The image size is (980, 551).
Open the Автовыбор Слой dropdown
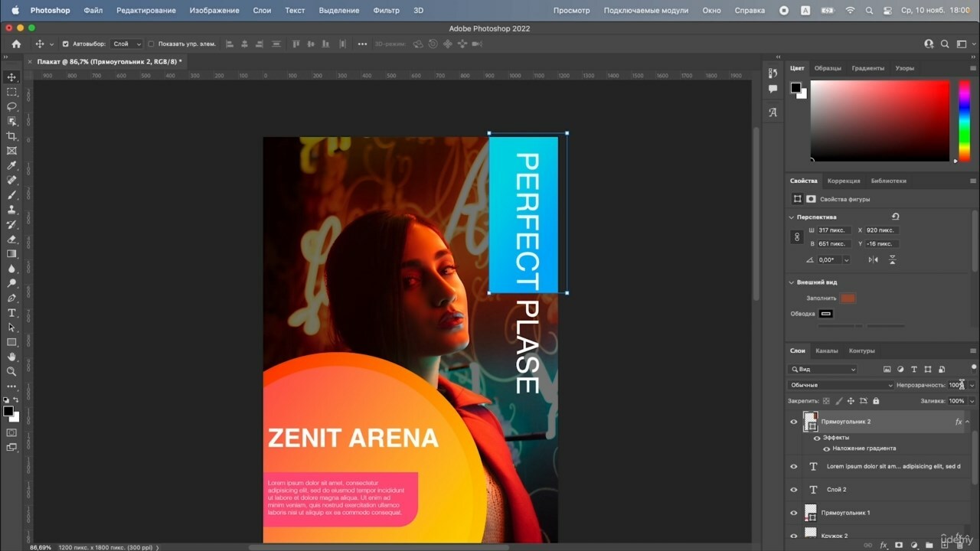pyautogui.click(x=127, y=44)
